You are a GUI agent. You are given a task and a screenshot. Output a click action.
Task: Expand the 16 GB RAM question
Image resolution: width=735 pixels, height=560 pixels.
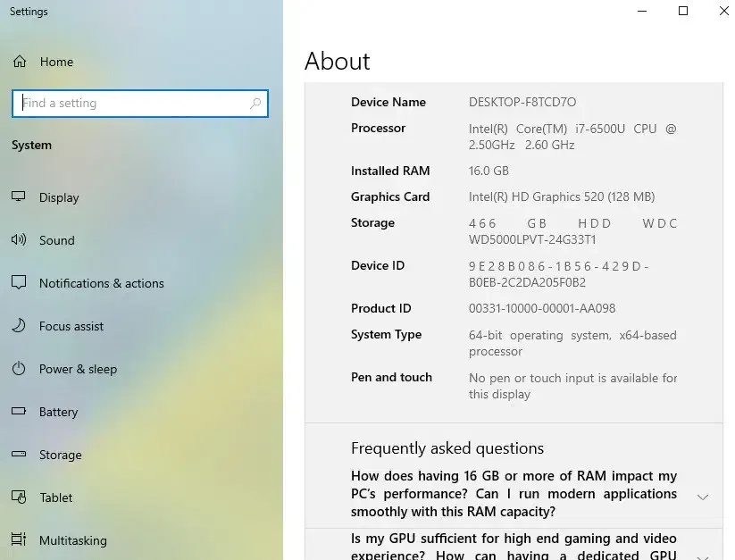pyautogui.click(x=703, y=497)
